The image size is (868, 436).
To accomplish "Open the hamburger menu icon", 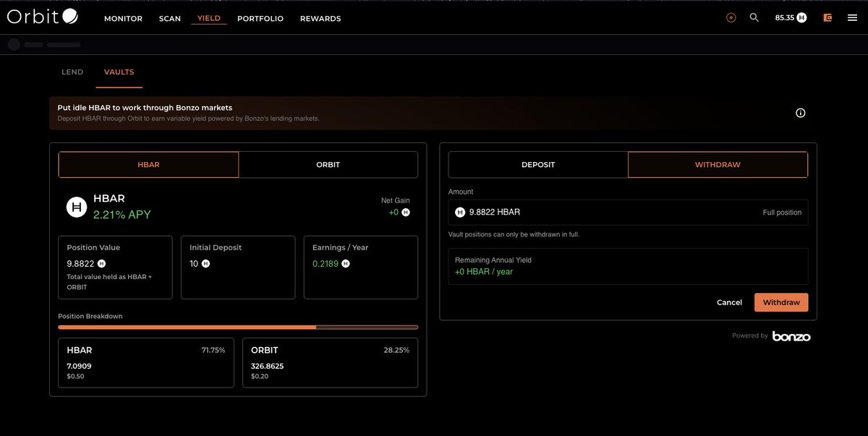I will 852,17.
